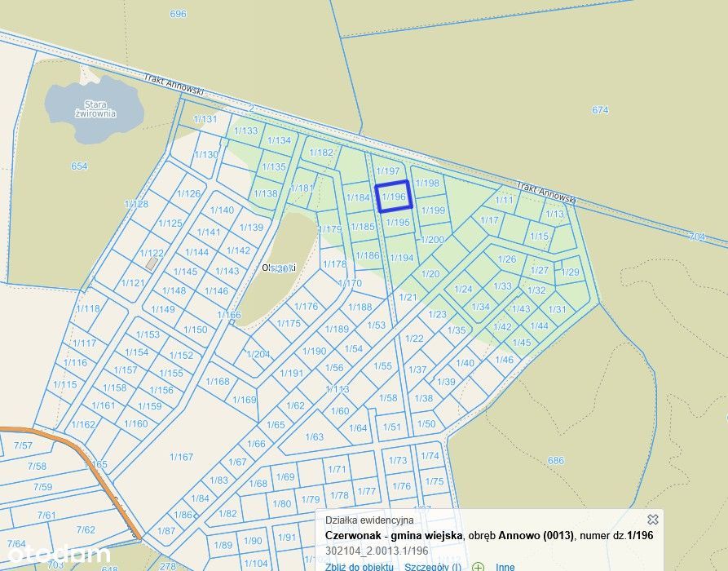The image size is (728, 571).
Task: Click the 'Działka ewidencyjna' popup heading
Action: coord(369,520)
